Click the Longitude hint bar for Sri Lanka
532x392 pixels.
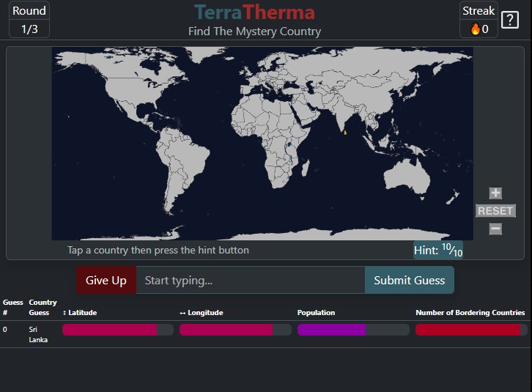[235, 330]
